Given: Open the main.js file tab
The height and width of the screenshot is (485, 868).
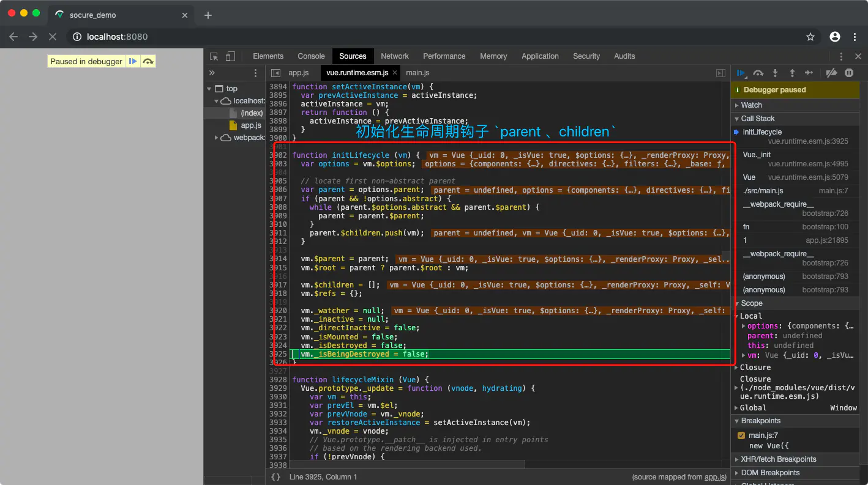Looking at the screenshot, I should 418,73.
